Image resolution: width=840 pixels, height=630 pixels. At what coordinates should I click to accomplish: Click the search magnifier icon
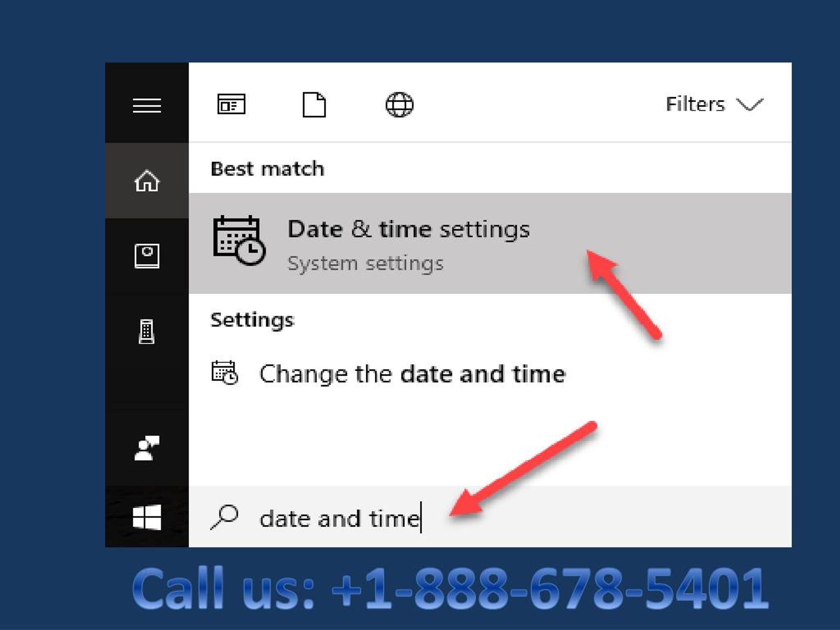pos(224,517)
